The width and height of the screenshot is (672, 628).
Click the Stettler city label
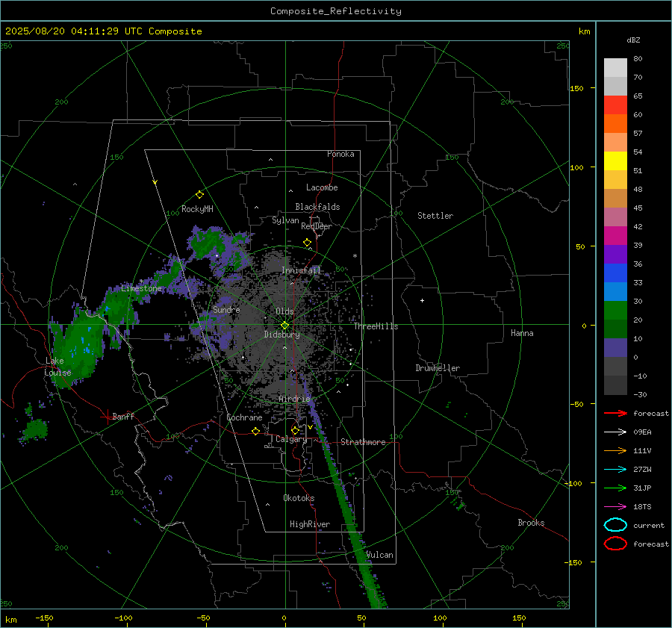pos(435,216)
